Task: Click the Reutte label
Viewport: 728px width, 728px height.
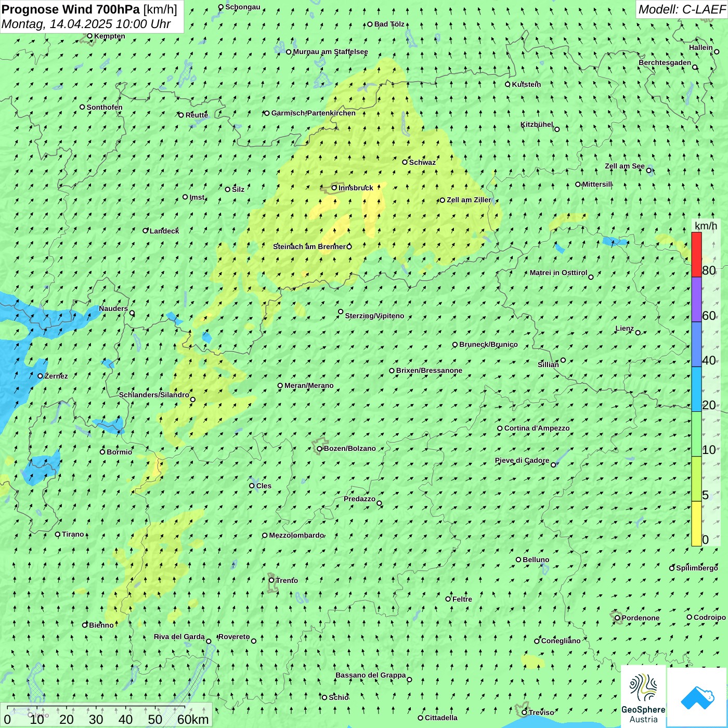Action: 197,115
